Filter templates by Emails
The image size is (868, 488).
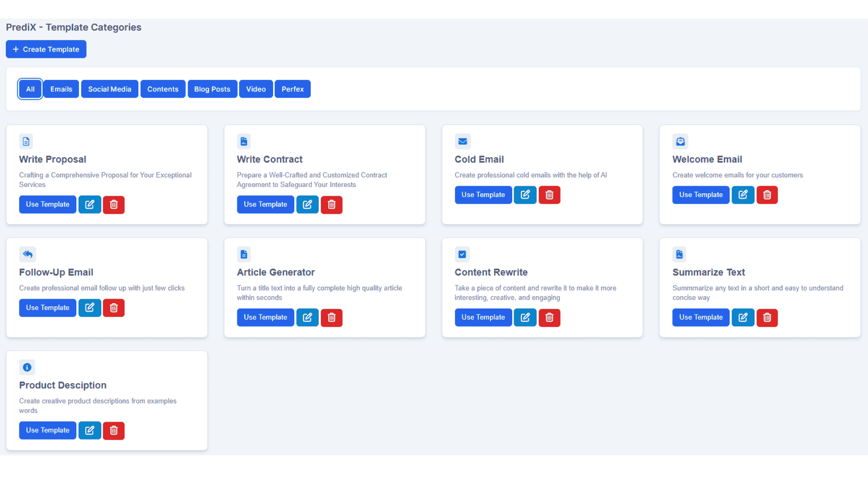[x=61, y=89]
